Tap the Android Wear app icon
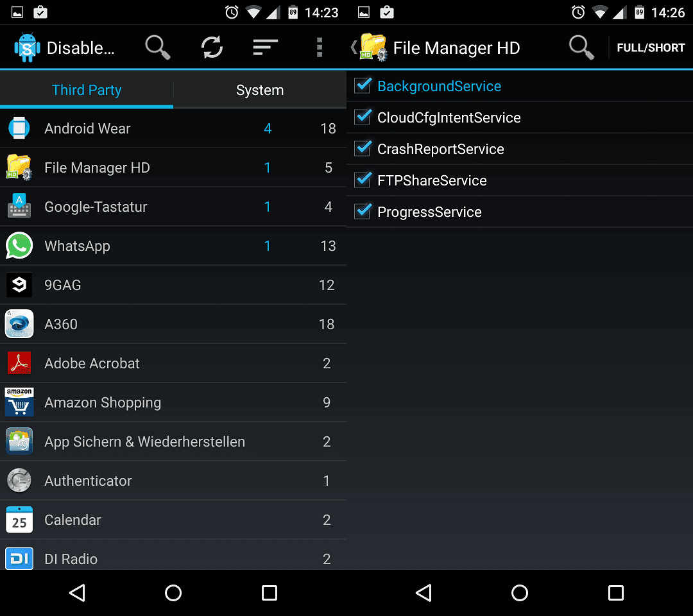 (x=19, y=128)
